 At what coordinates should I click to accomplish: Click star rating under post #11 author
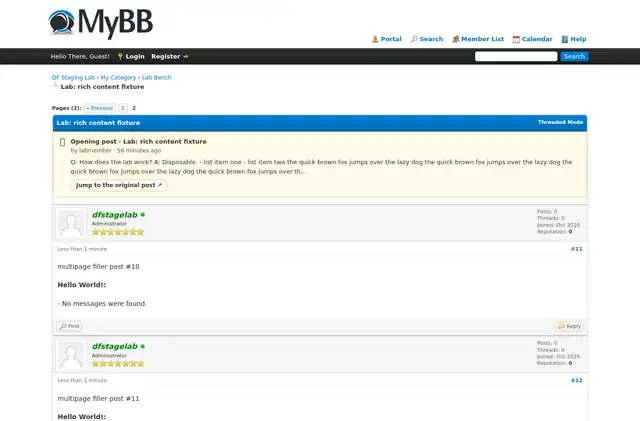pyautogui.click(x=118, y=232)
